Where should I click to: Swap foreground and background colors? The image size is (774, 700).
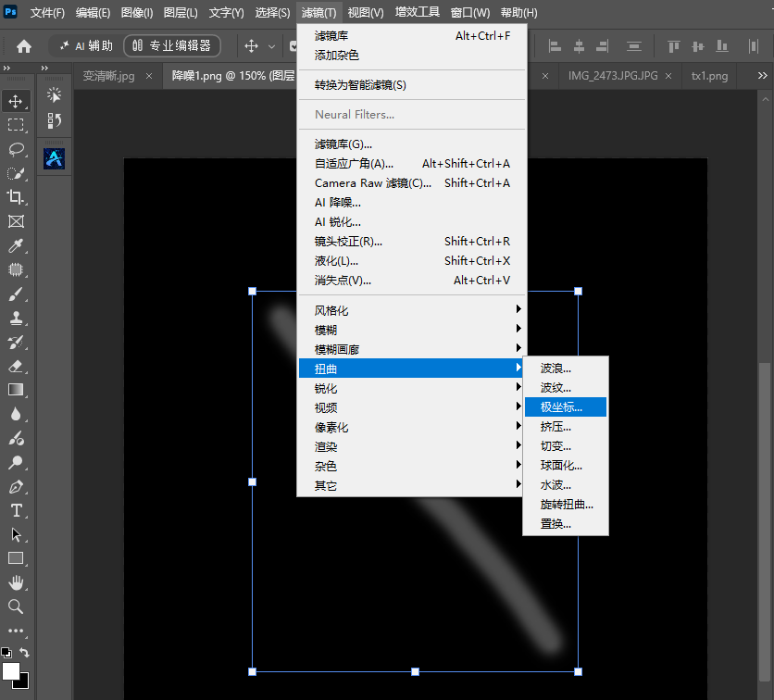(x=25, y=653)
